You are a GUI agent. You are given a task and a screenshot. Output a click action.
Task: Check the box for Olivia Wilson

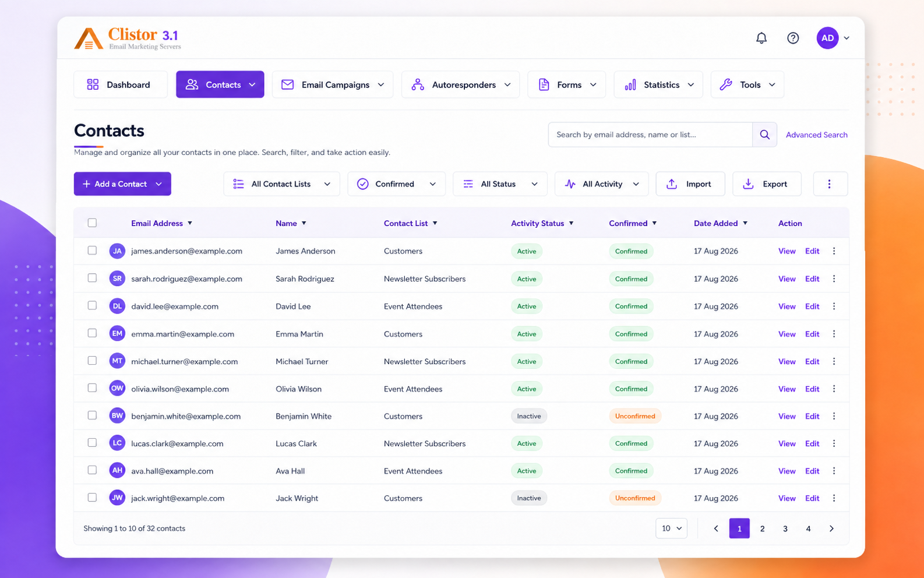click(x=92, y=388)
